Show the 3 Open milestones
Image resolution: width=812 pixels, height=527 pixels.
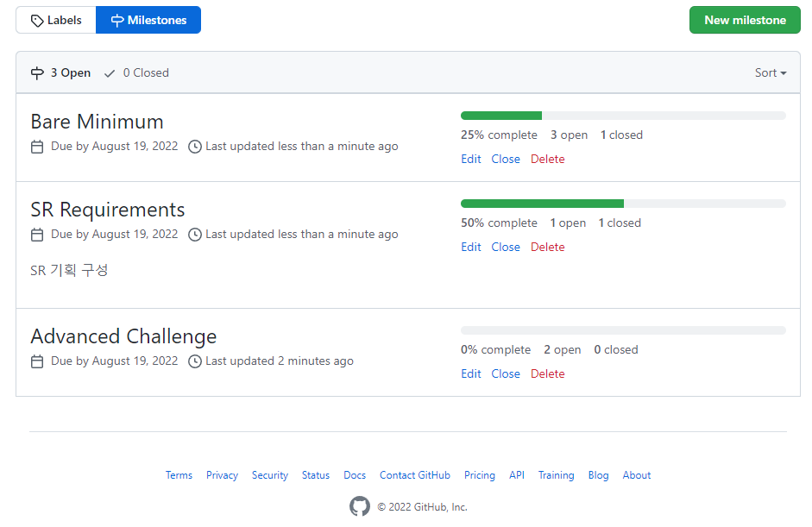click(x=60, y=73)
